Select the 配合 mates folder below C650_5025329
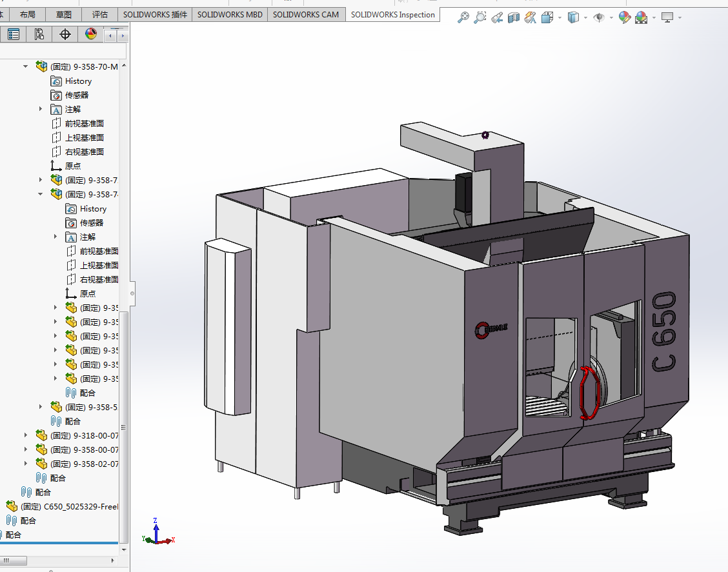The image size is (728, 572). point(21,521)
